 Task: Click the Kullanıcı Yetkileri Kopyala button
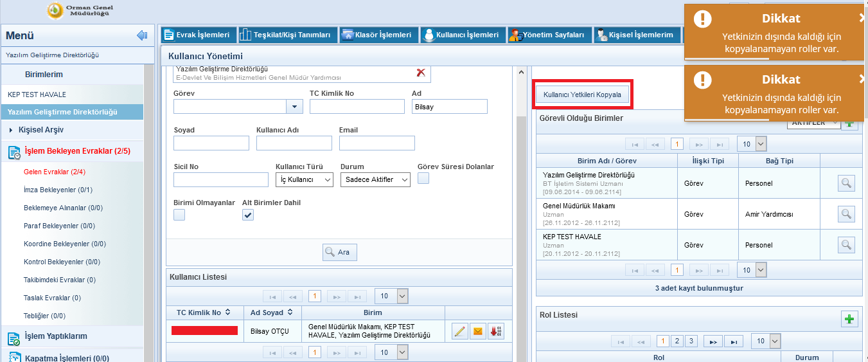582,95
